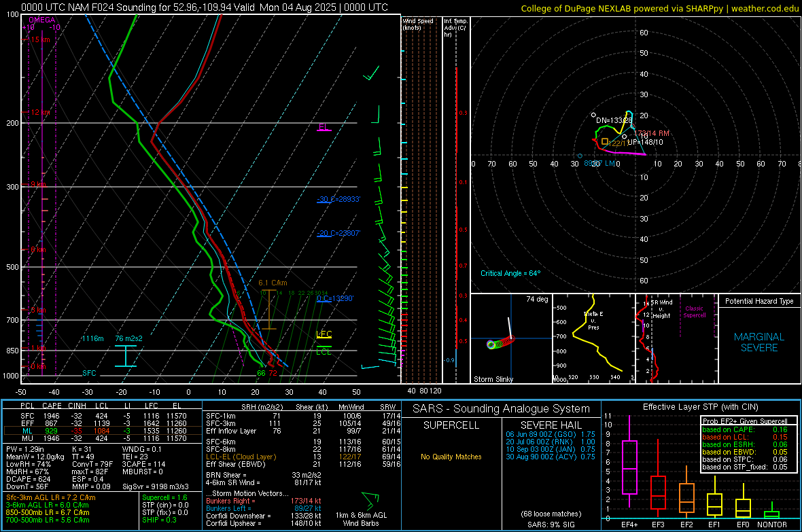Click the Corfidi Upshear vector line

click(x=264, y=522)
